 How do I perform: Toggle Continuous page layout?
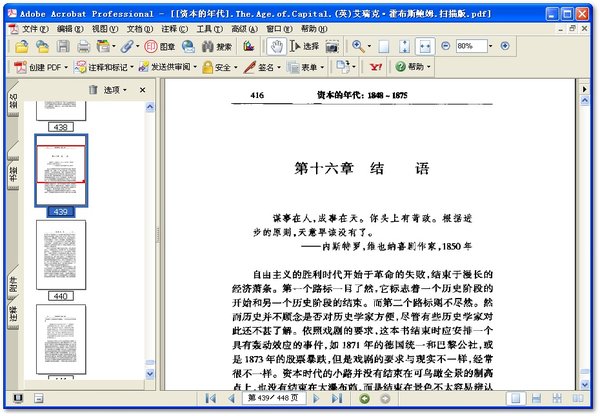point(536,399)
